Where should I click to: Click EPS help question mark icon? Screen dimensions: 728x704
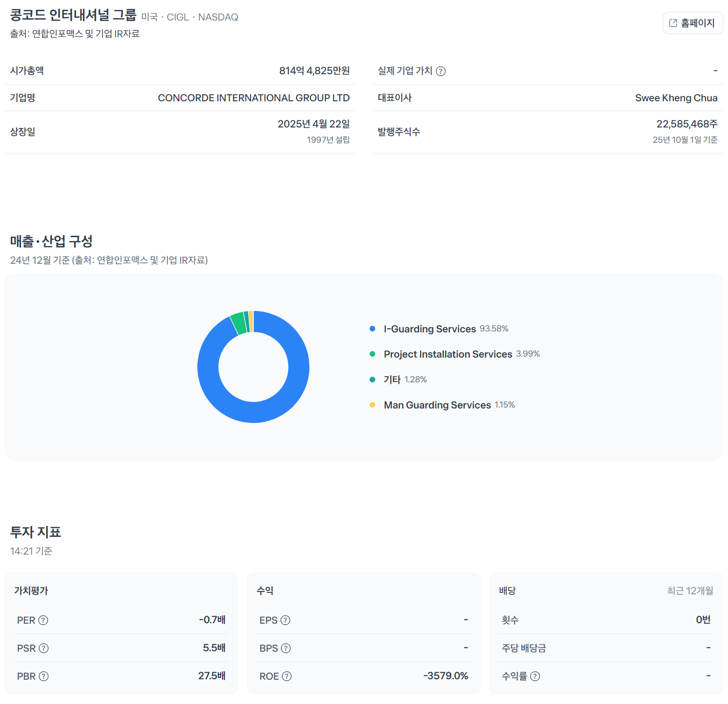285,620
